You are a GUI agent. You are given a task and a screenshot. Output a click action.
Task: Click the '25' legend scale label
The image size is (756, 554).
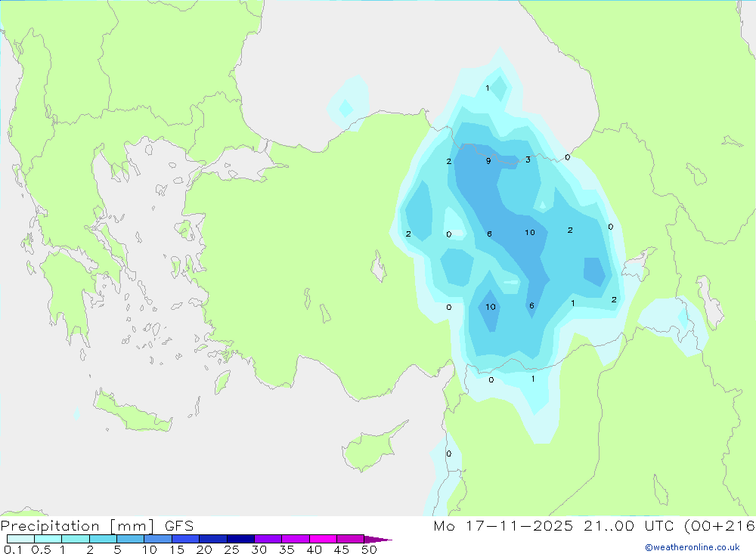[x=231, y=549]
